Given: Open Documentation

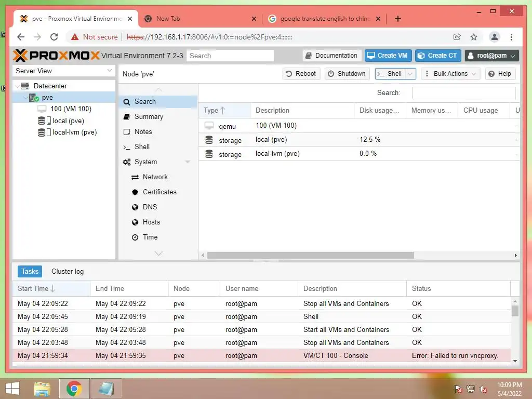Looking at the screenshot, I should (331, 55).
